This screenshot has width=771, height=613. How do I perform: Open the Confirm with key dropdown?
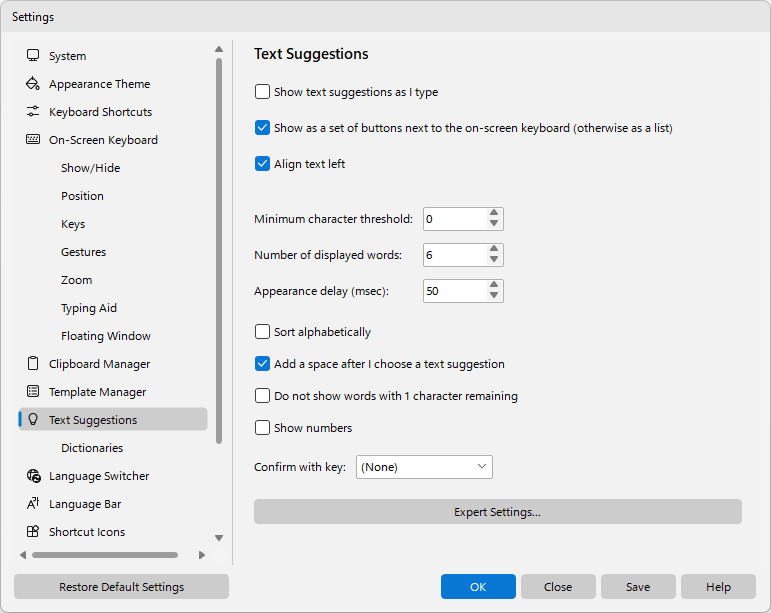424,467
